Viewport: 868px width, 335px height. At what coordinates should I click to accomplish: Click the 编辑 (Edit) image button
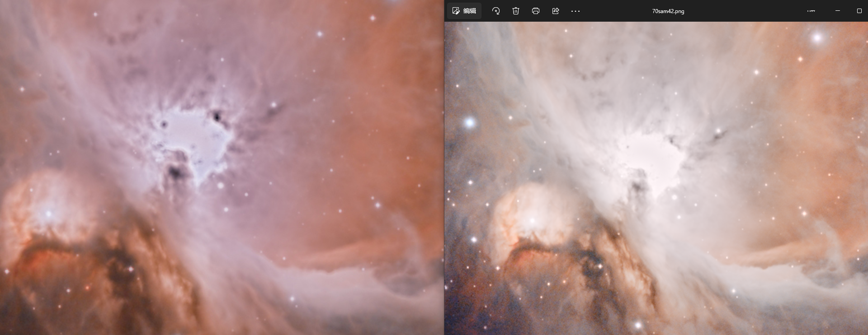tap(464, 11)
